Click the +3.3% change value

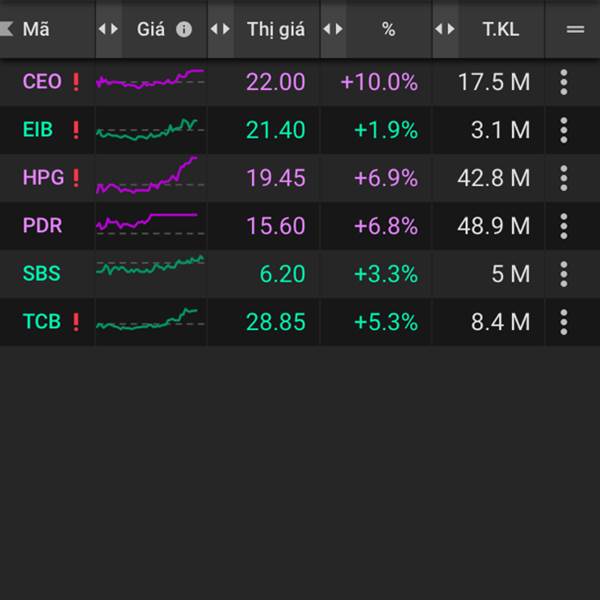[x=386, y=274]
